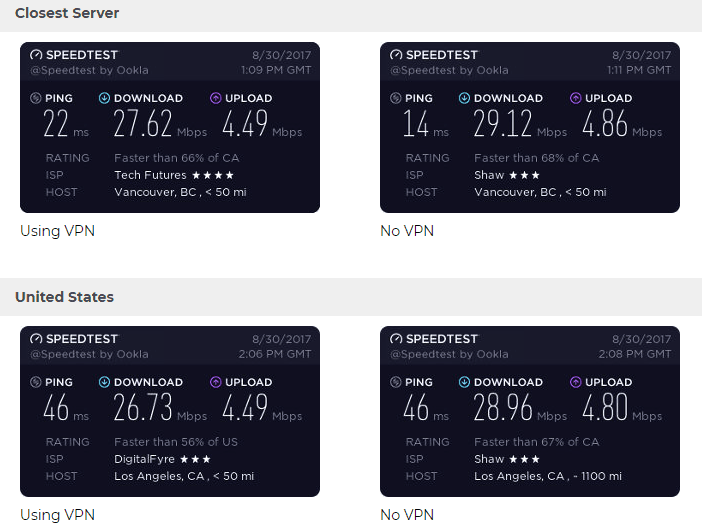
Task: Click the ping icon in the Tech Futures card
Action: 36,98
